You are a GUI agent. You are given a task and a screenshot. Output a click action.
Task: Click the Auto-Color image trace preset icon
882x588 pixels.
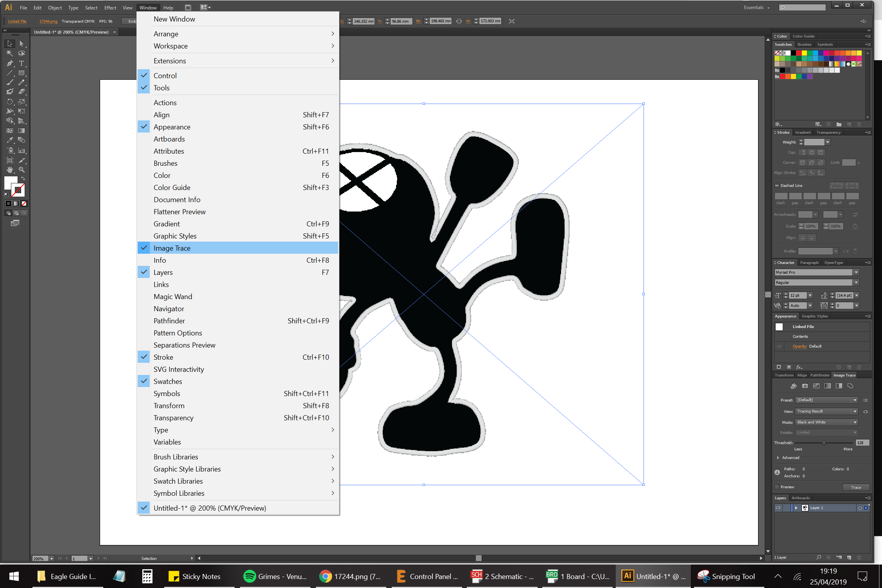click(x=793, y=386)
